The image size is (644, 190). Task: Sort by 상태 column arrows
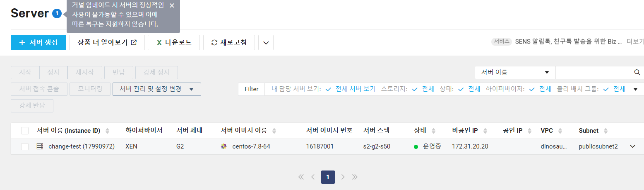click(x=433, y=131)
